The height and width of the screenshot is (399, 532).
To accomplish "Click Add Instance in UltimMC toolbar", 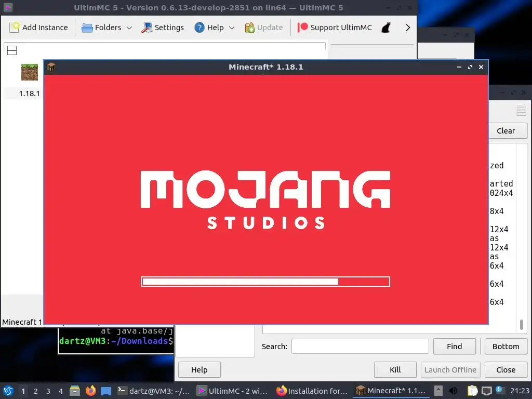I will click(x=38, y=28).
